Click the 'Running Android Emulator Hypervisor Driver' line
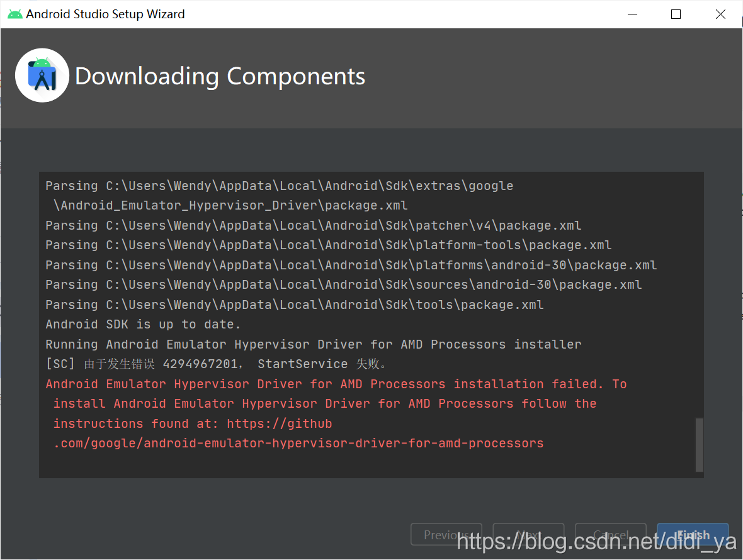Image resolution: width=743 pixels, height=560 pixels. 313,344
